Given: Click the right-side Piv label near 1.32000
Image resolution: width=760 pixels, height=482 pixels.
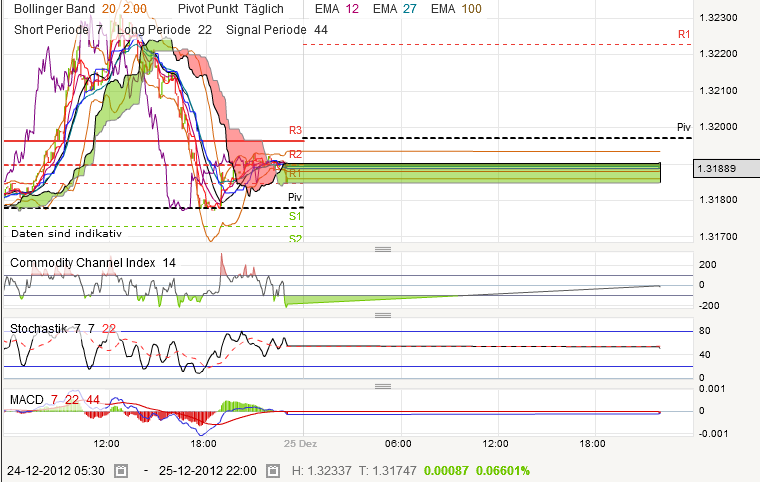Looking at the screenshot, I should click(684, 127).
